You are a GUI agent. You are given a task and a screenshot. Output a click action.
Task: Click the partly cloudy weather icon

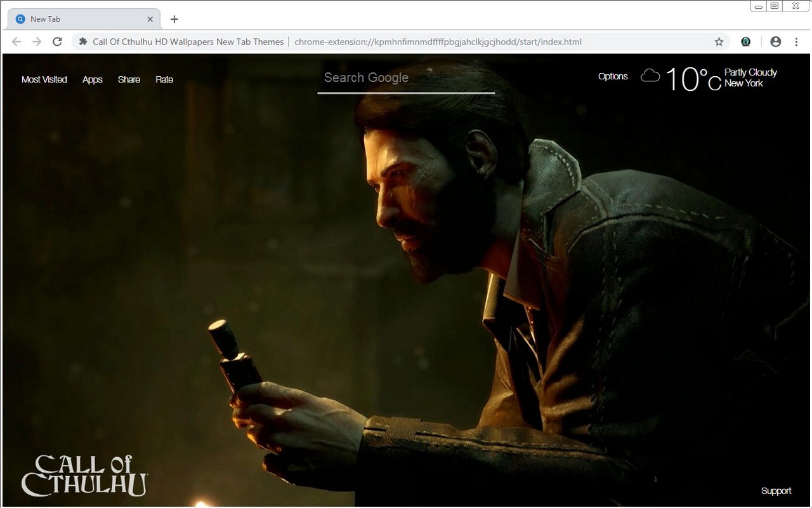650,76
